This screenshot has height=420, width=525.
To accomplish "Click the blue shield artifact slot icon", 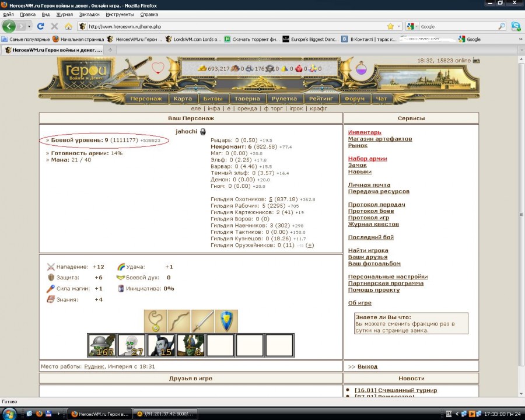I will pos(226,321).
